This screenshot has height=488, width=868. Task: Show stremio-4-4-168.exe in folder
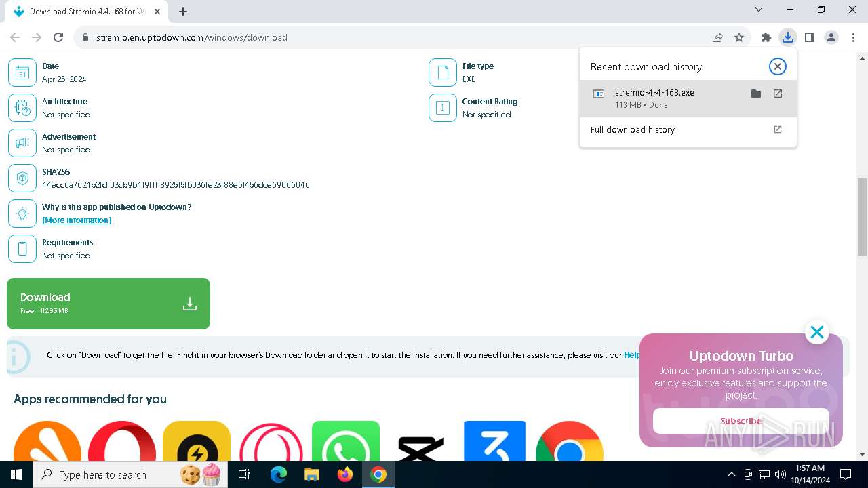(756, 94)
